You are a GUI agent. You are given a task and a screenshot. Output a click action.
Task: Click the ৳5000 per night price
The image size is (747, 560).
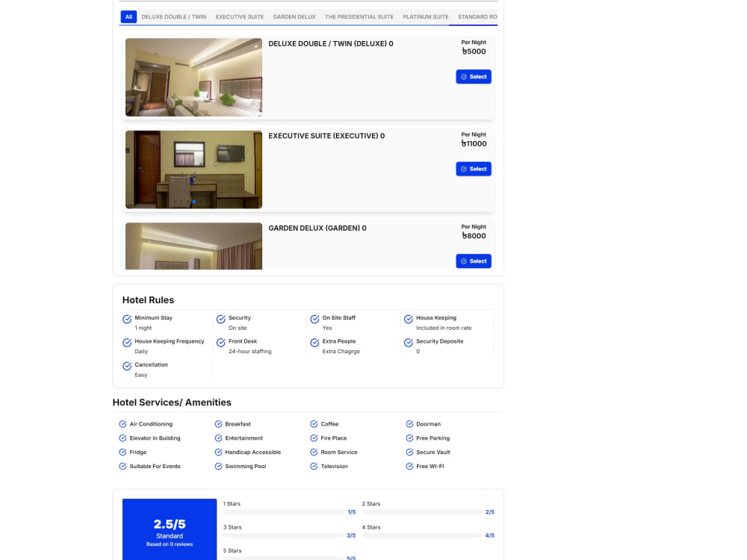[x=474, y=52]
